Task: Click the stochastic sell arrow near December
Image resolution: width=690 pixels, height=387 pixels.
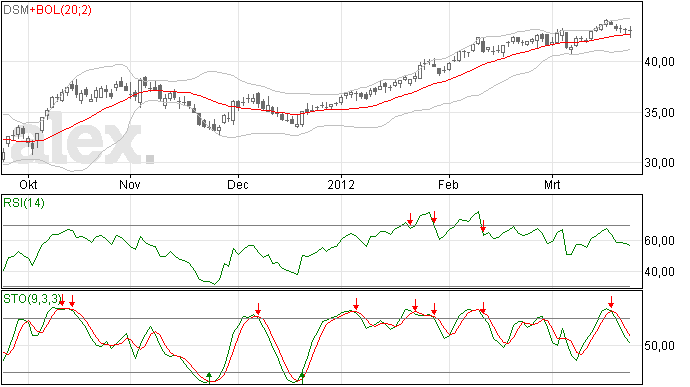Action: coord(258,309)
